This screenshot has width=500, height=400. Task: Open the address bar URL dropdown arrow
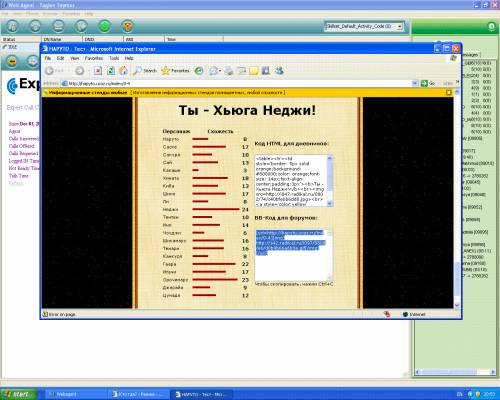415,83
